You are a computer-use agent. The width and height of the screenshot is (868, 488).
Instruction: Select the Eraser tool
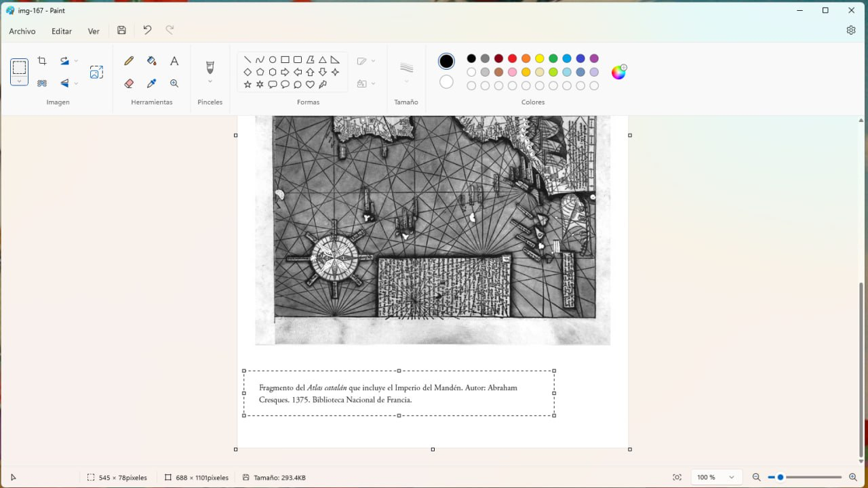(x=129, y=83)
